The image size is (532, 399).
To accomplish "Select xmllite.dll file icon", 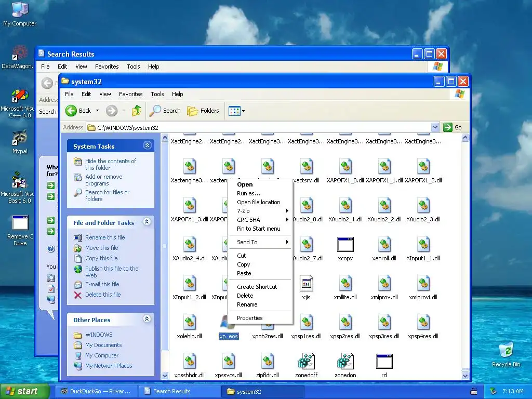I will (x=345, y=284).
